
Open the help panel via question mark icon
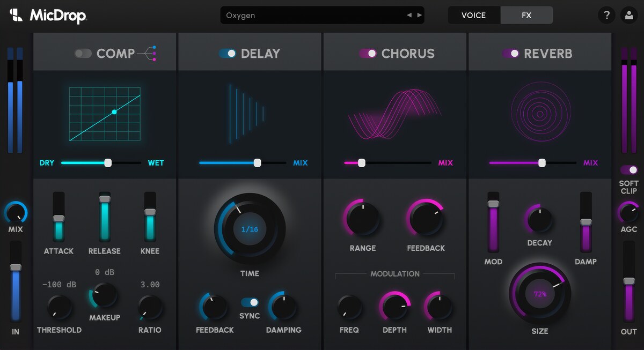607,15
